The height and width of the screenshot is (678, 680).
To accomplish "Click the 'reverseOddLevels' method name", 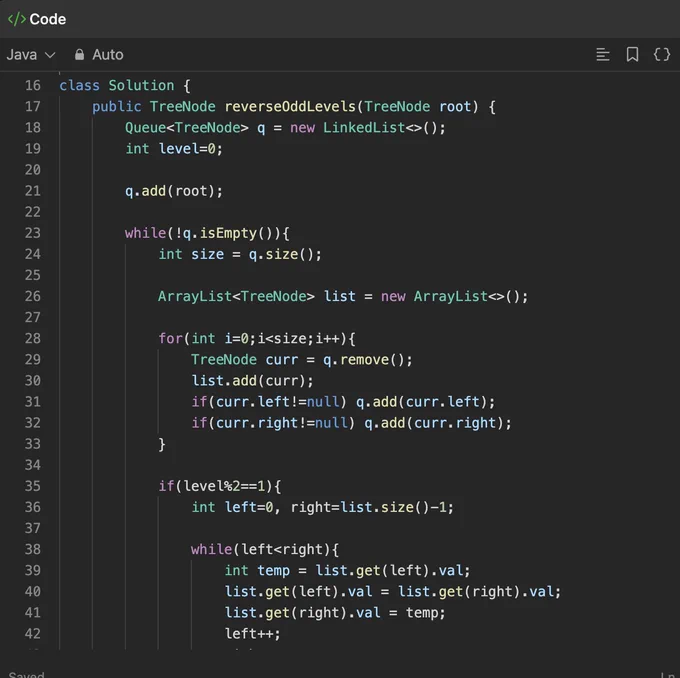I will click(290, 106).
